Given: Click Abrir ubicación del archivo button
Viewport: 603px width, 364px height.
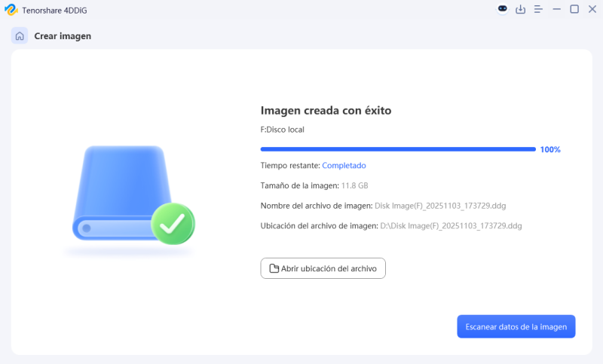Looking at the screenshot, I should (323, 268).
